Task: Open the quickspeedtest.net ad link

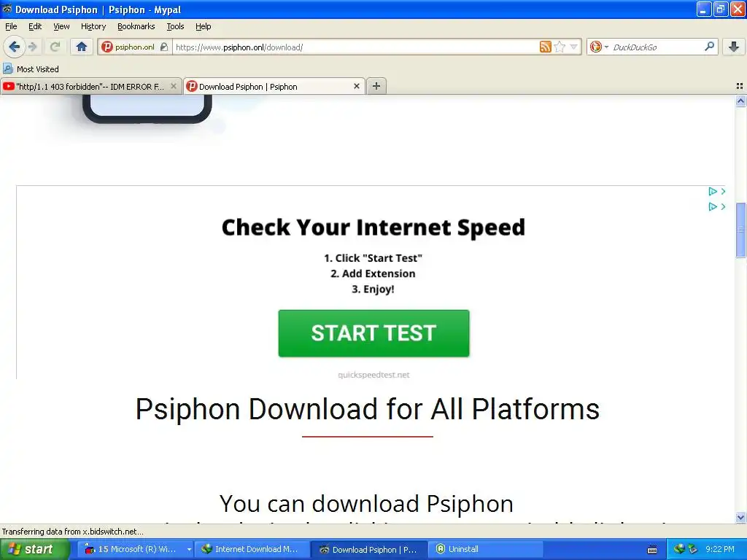Action: (373, 375)
